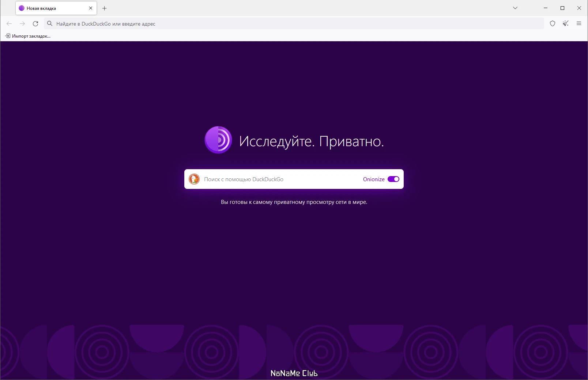Focus the address bar field
Screen dimensions: 588x380
[293, 24]
